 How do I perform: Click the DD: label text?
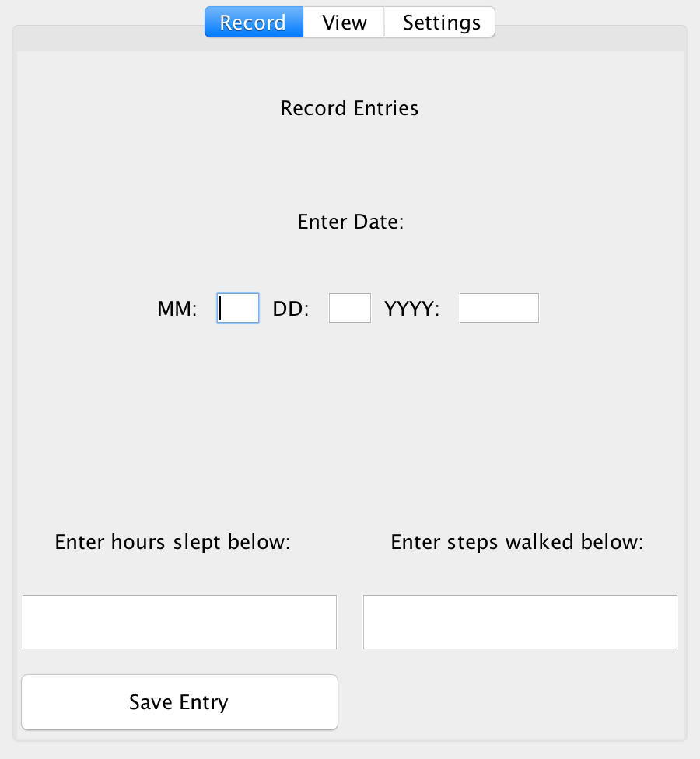click(x=291, y=308)
